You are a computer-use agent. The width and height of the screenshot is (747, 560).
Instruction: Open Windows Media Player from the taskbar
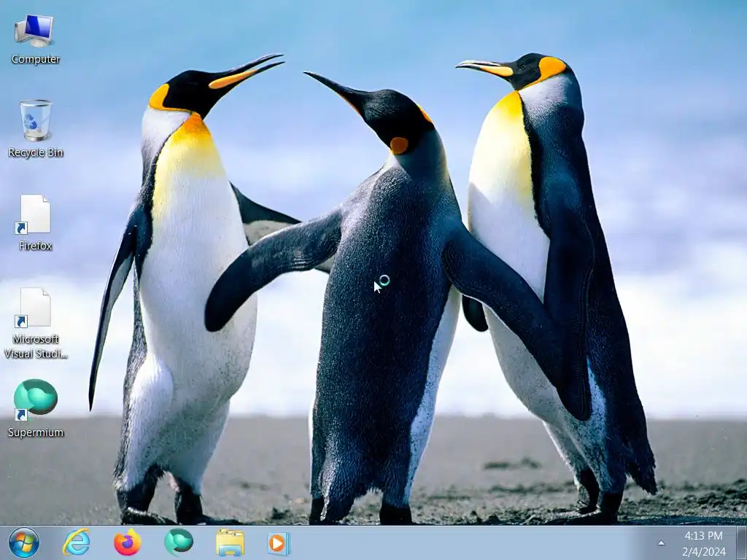tap(279, 543)
